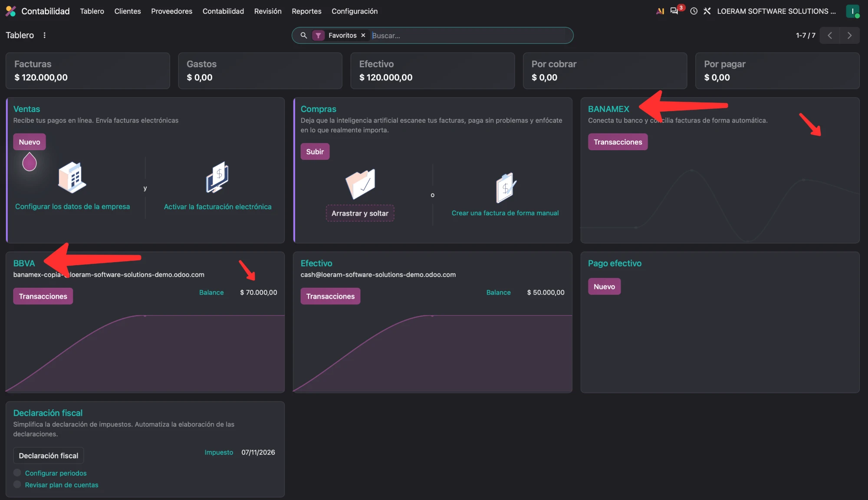Click the purple onboarding droplet indicator
This screenshot has height=500, width=868.
click(x=30, y=162)
